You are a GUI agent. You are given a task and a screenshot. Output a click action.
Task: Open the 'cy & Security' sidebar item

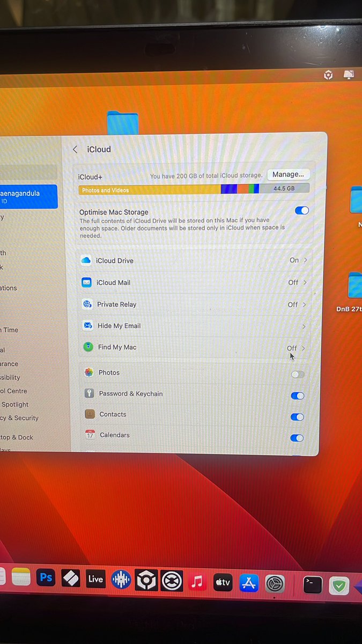tap(19, 418)
